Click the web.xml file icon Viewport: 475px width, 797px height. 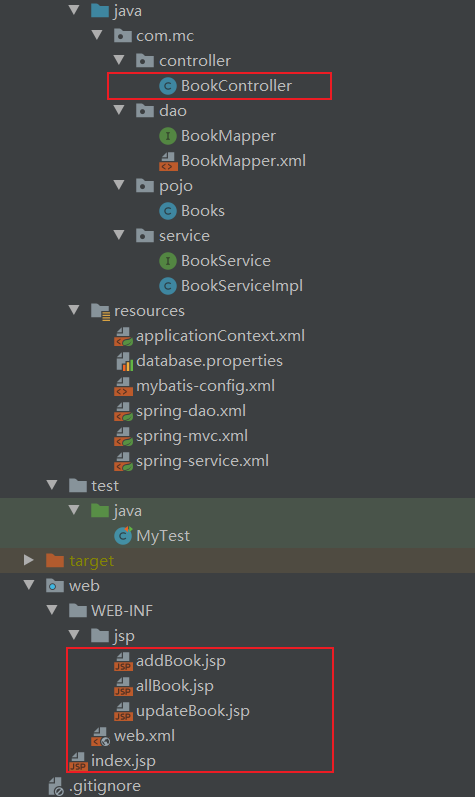click(x=101, y=736)
